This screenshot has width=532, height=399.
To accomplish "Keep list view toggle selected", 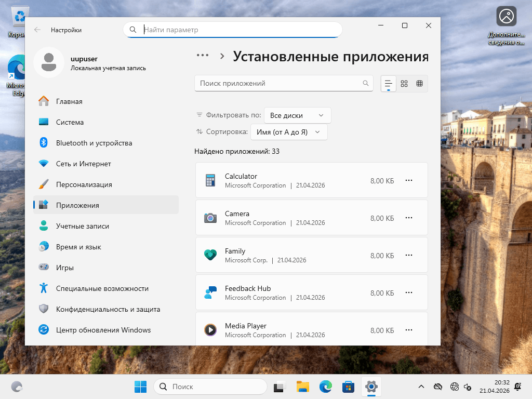I will point(388,84).
